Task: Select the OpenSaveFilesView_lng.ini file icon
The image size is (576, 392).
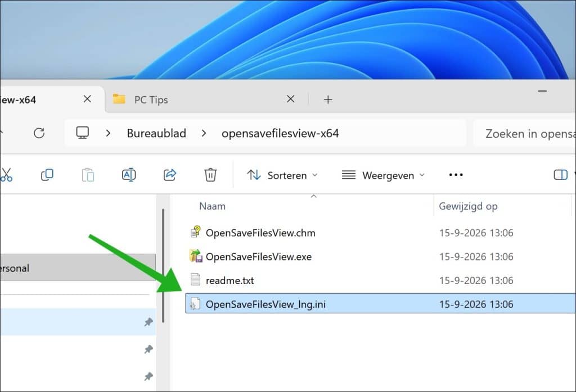Action: point(195,304)
